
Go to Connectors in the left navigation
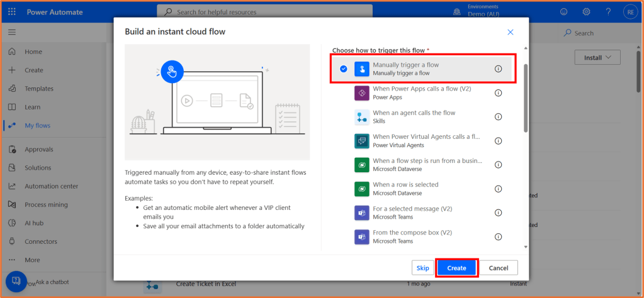point(41,241)
